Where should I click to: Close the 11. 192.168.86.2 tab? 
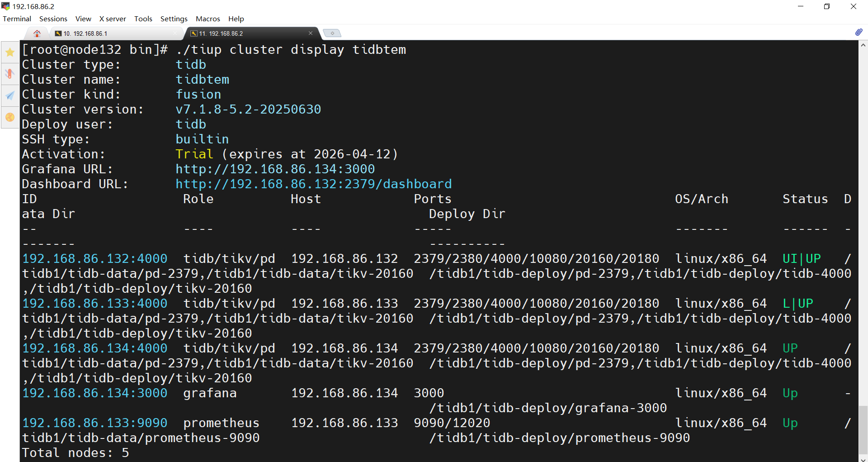[311, 33]
